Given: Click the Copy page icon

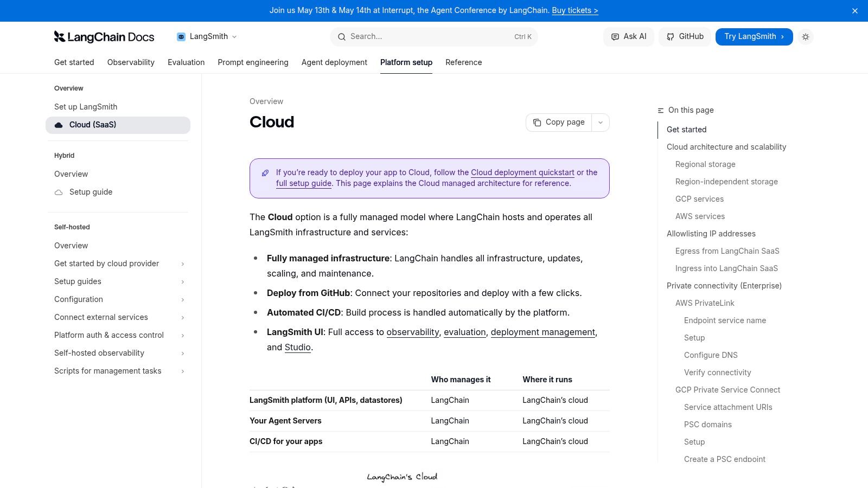Looking at the screenshot, I should point(537,123).
